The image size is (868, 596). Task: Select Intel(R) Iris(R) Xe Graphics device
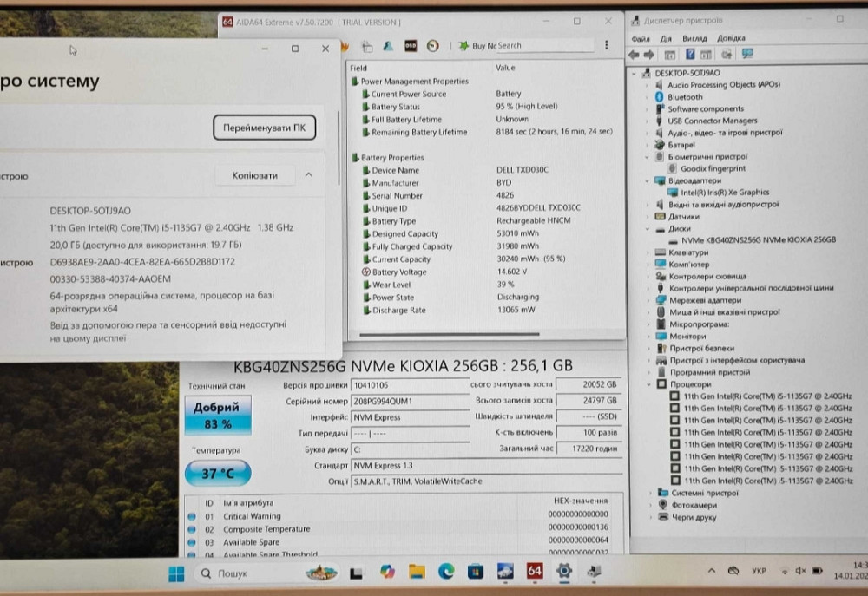click(x=724, y=193)
